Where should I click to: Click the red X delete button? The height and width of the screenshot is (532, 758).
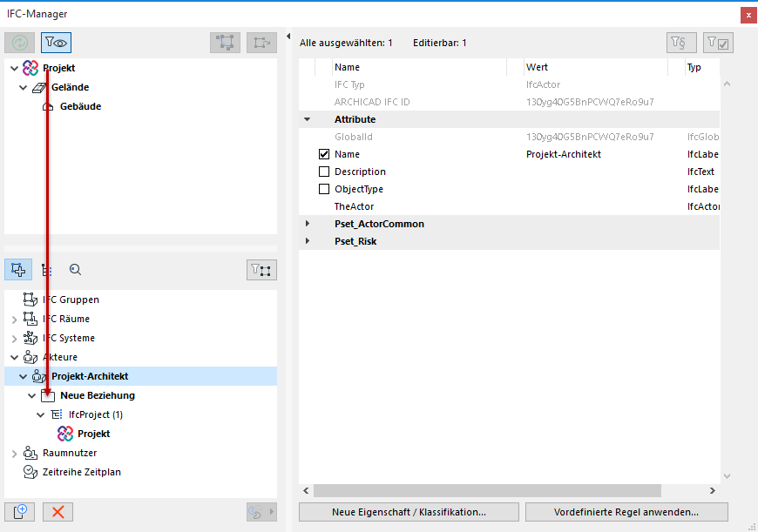coord(58,512)
